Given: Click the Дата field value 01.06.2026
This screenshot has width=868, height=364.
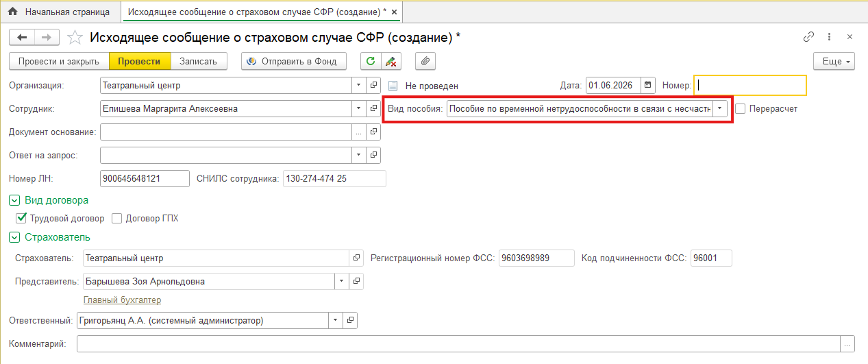Looking at the screenshot, I should pos(613,86).
